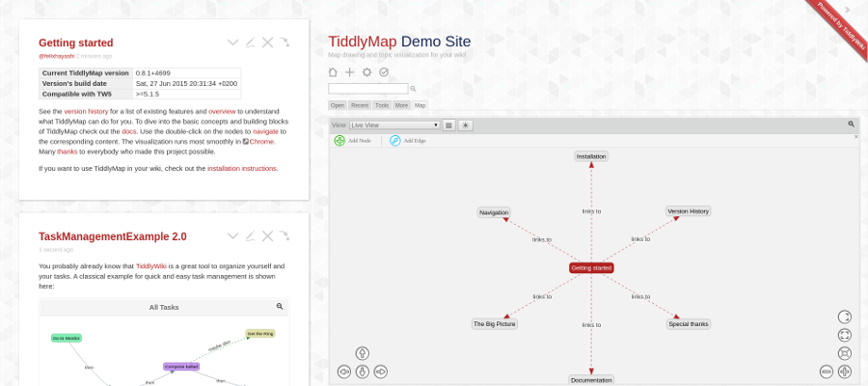The image size is (868, 386).
Task: Pan map left with arrow button
Action: (x=343, y=372)
